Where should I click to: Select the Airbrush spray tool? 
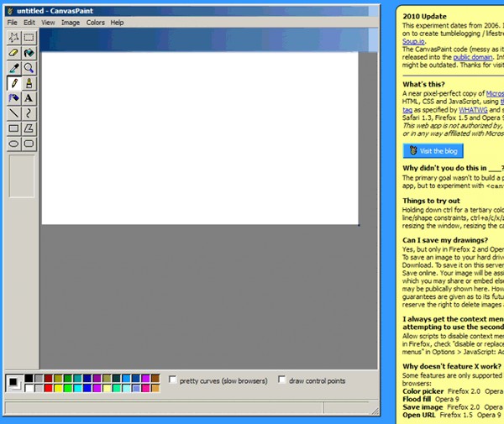pos(13,98)
